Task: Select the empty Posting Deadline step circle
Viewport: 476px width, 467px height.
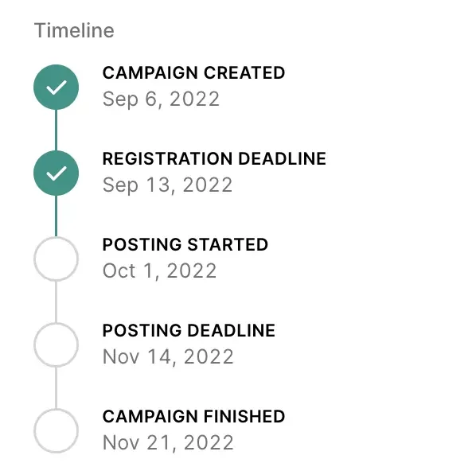Action: coord(57,344)
